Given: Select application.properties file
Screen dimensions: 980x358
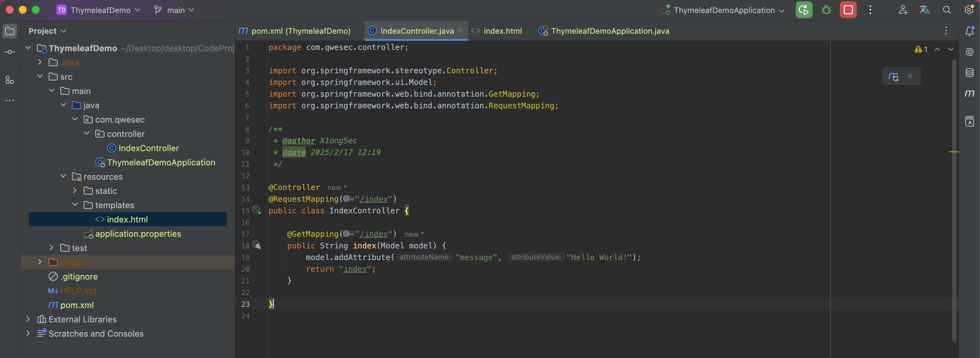Looking at the screenshot, I should click(x=138, y=233).
